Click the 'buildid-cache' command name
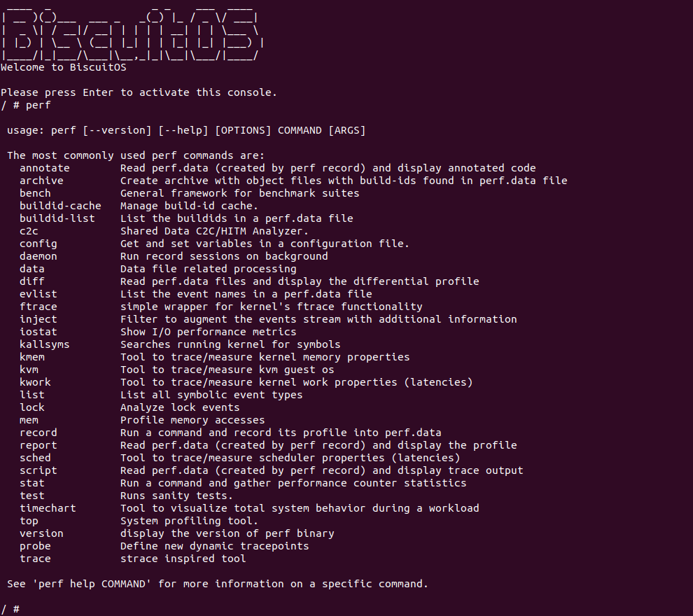Viewport: 693px width, 616px height. click(60, 206)
